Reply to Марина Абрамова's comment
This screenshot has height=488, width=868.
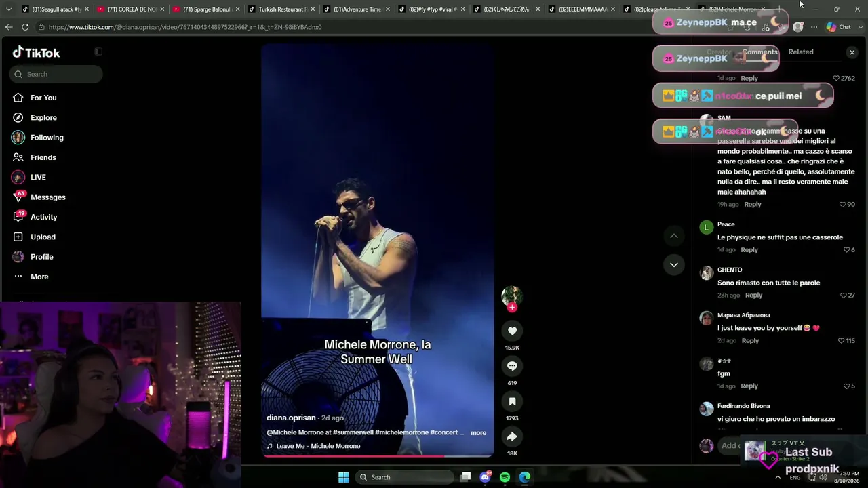coord(750,341)
